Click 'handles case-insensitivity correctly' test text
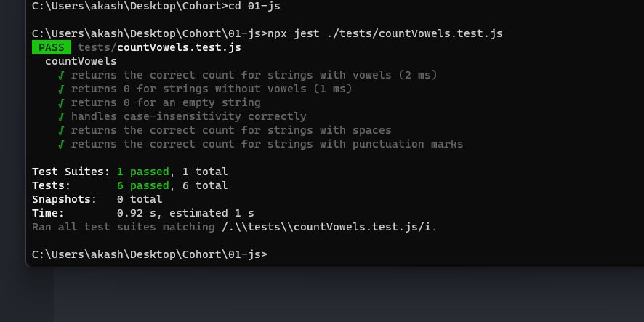The image size is (644, 322). click(x=188, y=116)
